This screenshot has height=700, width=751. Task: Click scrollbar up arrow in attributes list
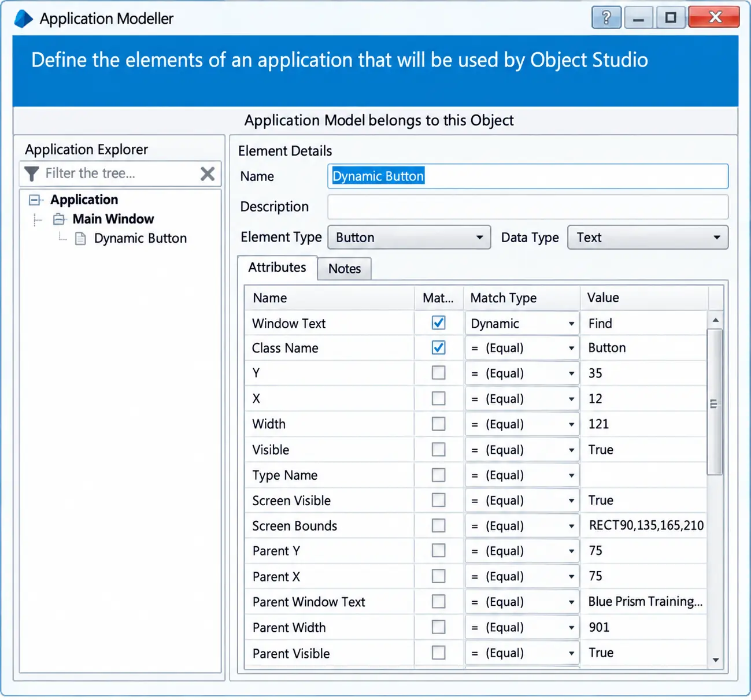(716, 320)
